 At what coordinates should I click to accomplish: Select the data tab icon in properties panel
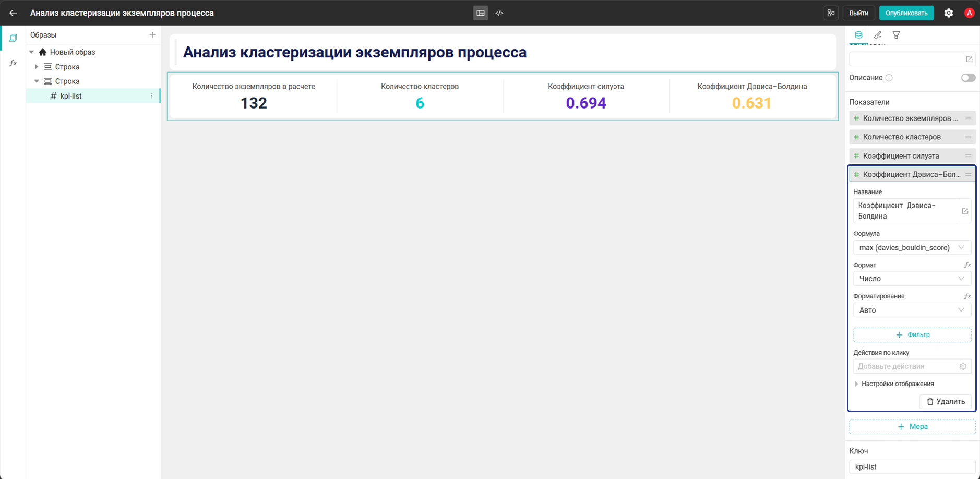pyautogui.click(x=858, y=35)
